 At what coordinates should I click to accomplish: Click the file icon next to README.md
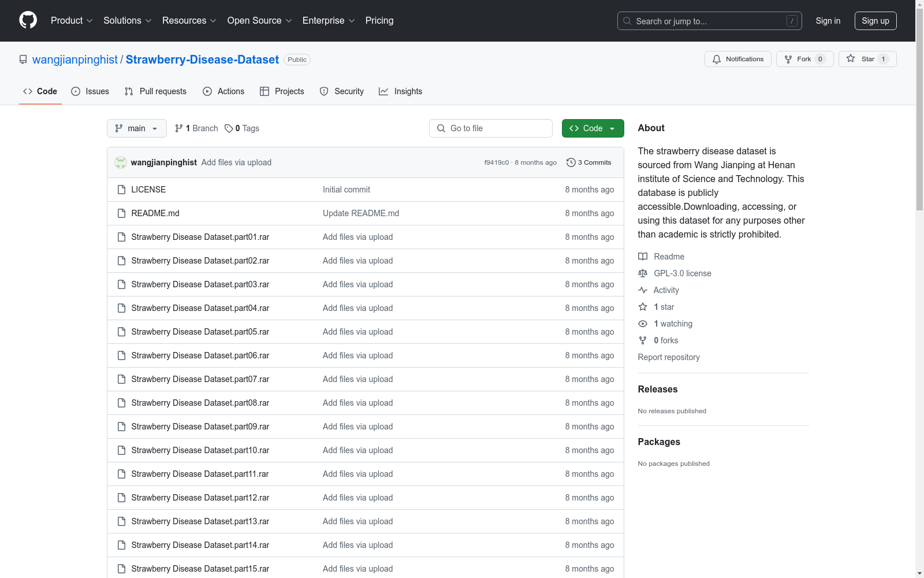121,213
